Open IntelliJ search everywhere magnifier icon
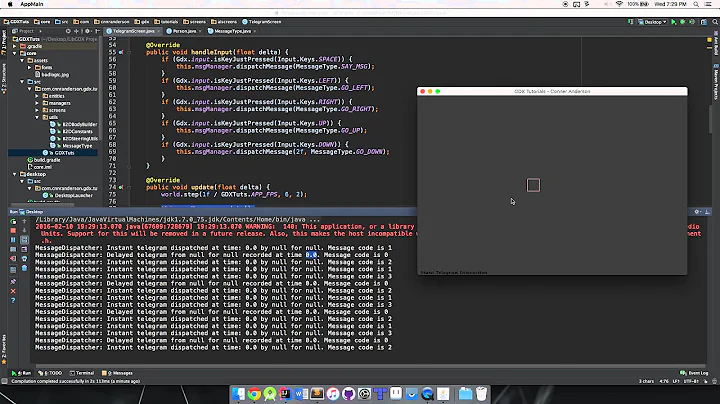The width and height of the screenshot is (720, 404). (x=715, y=22)
